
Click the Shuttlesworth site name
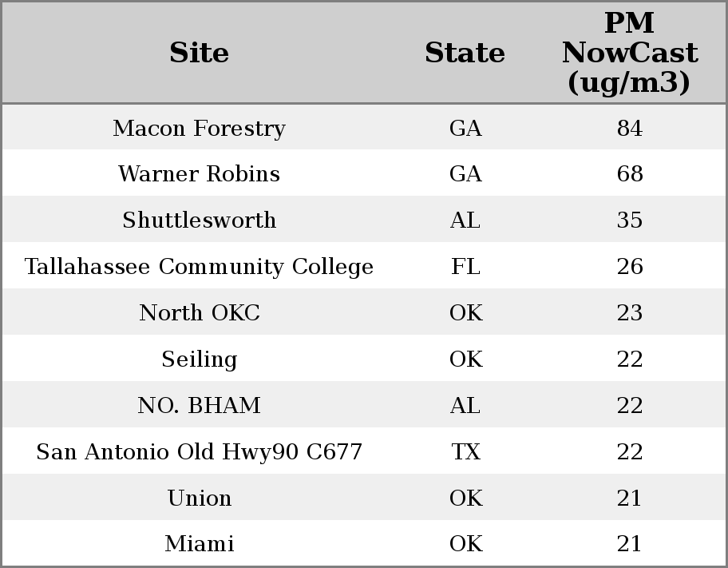click(x=199, y=220)
